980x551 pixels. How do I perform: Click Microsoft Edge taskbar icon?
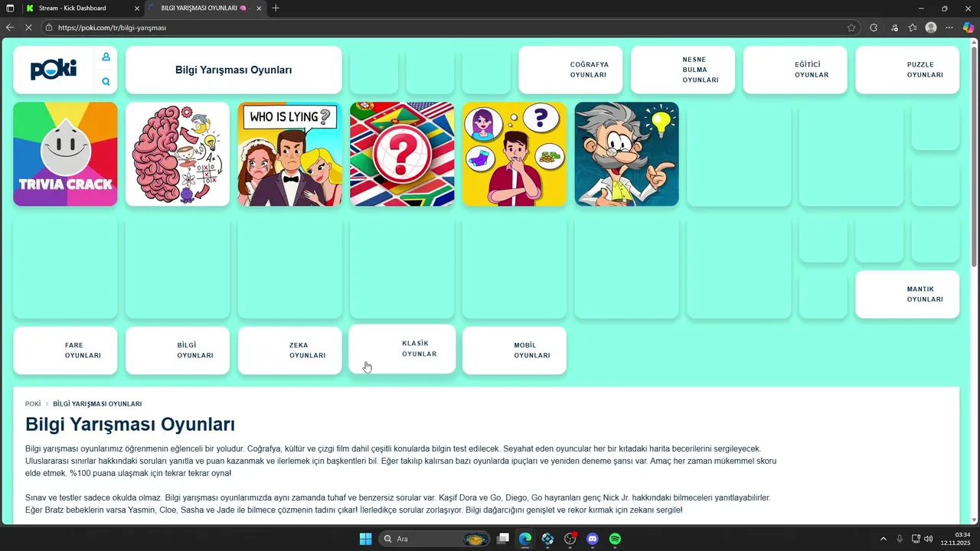(525, 539)
